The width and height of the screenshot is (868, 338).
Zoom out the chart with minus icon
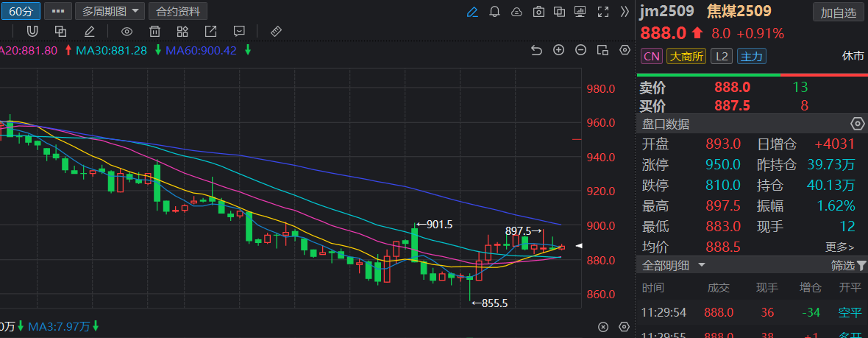coord(580,50)
